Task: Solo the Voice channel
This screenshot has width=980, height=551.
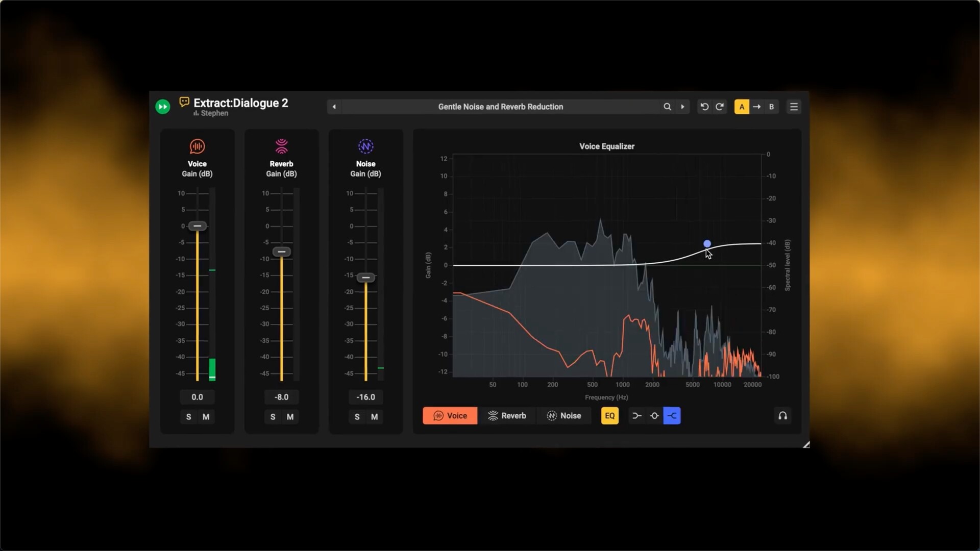Action: coord(188,417)
